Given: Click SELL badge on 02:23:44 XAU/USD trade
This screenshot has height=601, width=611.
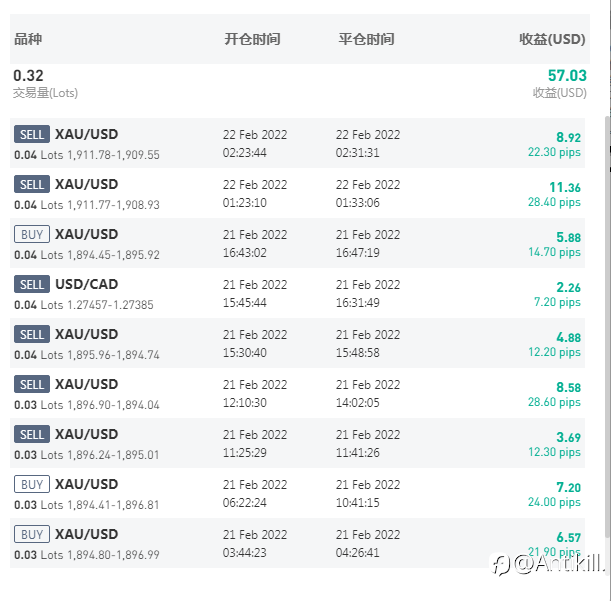Looking at the screenshot, I should (x=32, y=134).
